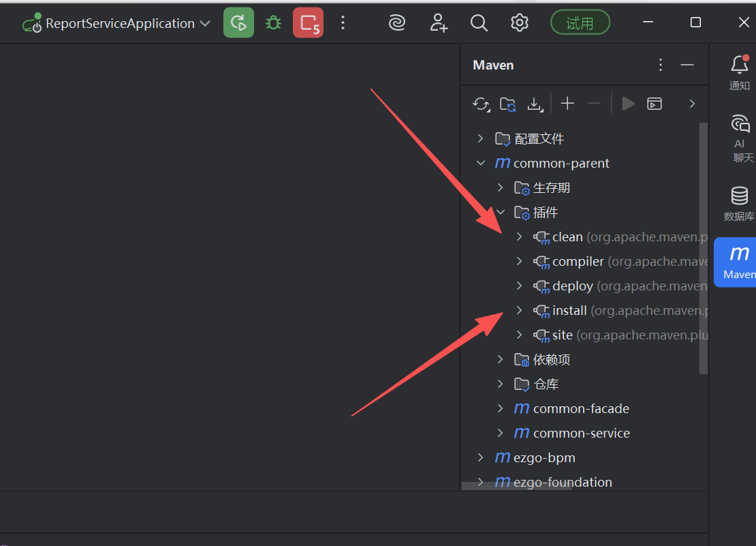The image size is (756, 546).
Task: Expand the common-service module
Action: [500, 433]
